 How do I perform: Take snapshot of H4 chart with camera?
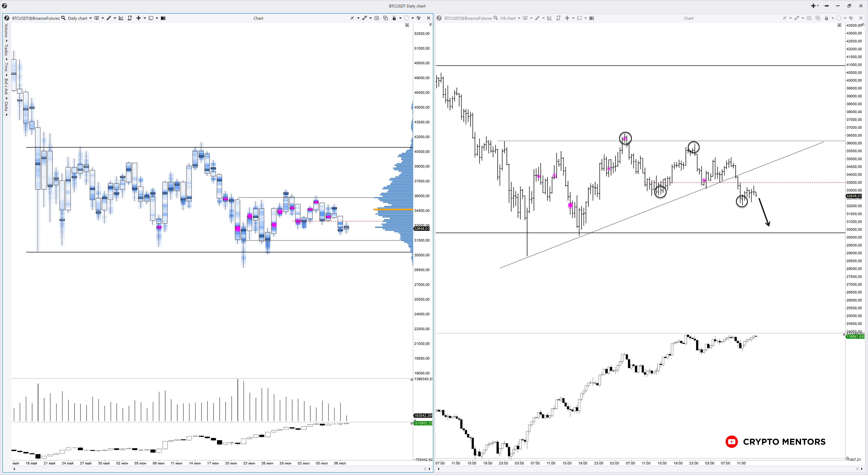[x=809, y=18]
